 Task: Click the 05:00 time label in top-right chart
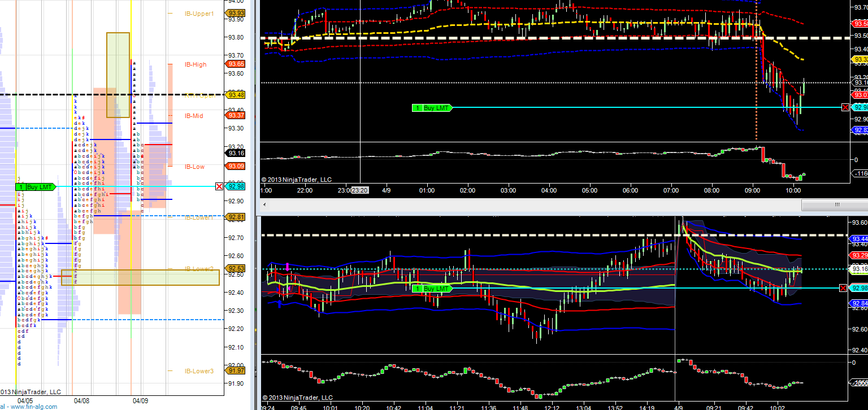click(589, 191)
